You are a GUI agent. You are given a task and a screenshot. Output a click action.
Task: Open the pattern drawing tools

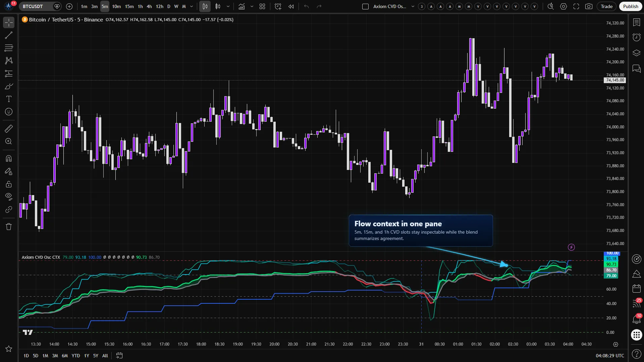point(9,61)
